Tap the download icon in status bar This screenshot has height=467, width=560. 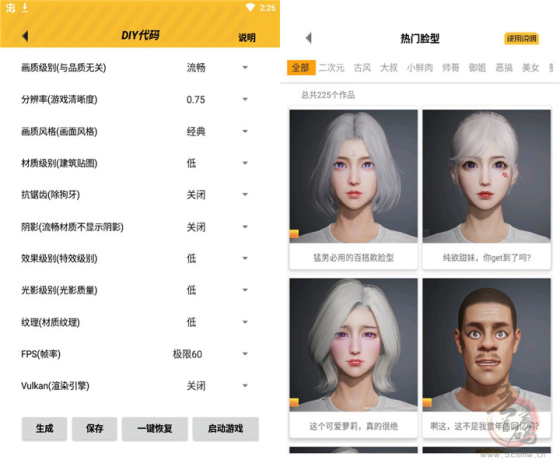(x=25, y=7)
